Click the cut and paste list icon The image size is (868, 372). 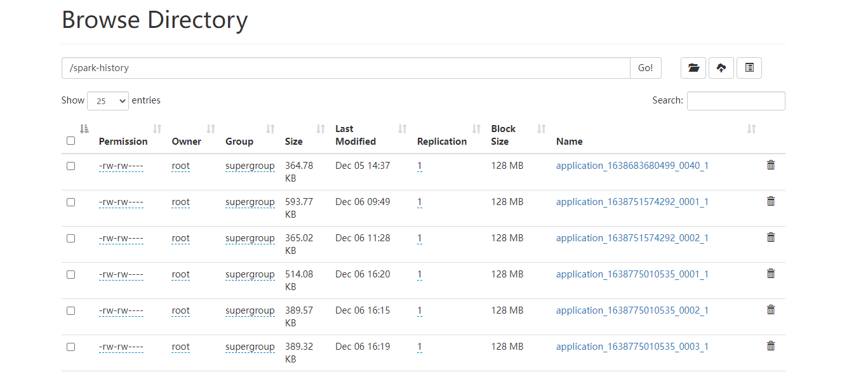[749, 68]
